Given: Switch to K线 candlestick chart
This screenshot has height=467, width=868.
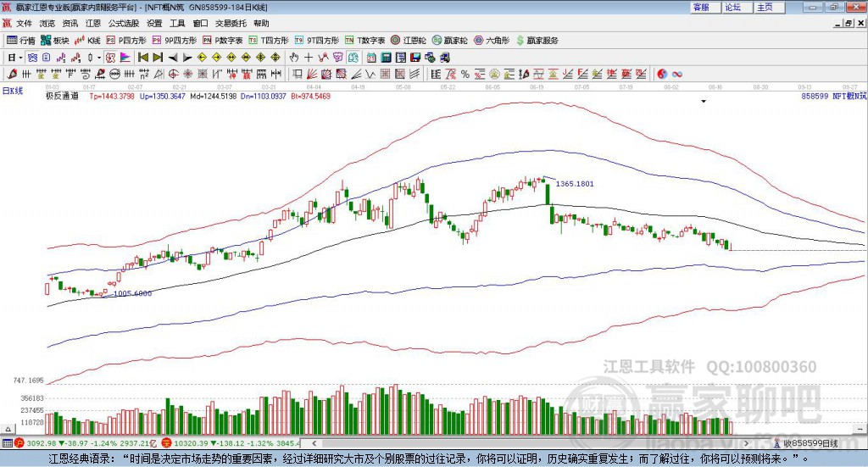Looking at the screenshot, I should tap(88, 41).
